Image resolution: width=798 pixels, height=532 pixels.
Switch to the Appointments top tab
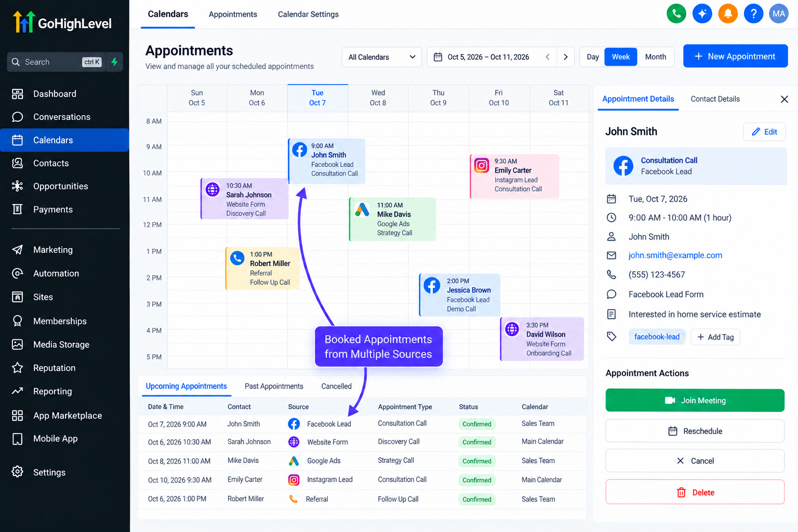[233, 15]
